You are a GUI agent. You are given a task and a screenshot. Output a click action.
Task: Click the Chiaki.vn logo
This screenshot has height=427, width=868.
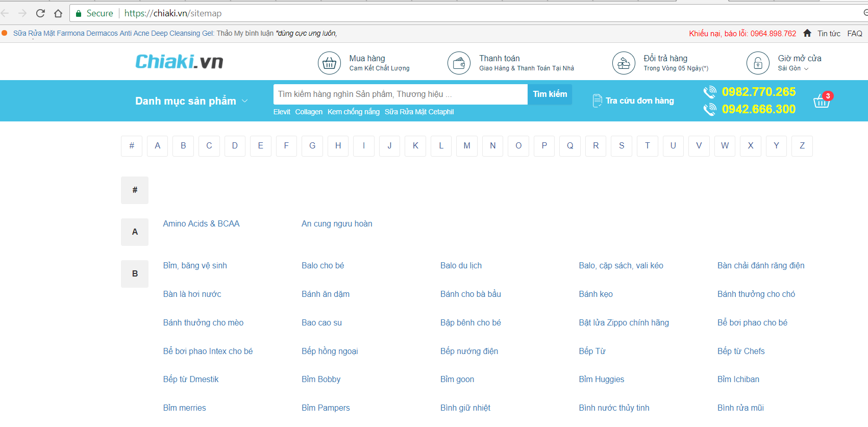(179, 62)
